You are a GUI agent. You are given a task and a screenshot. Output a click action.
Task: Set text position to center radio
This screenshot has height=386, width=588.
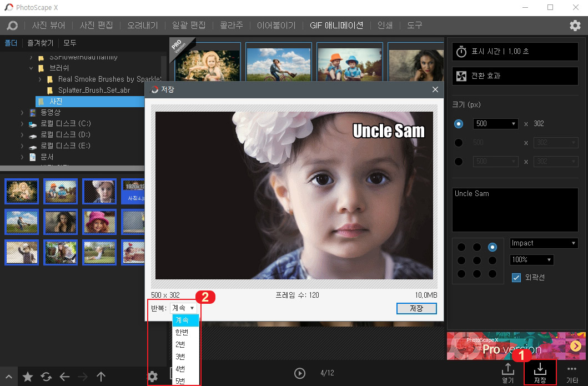coord(477,260)
